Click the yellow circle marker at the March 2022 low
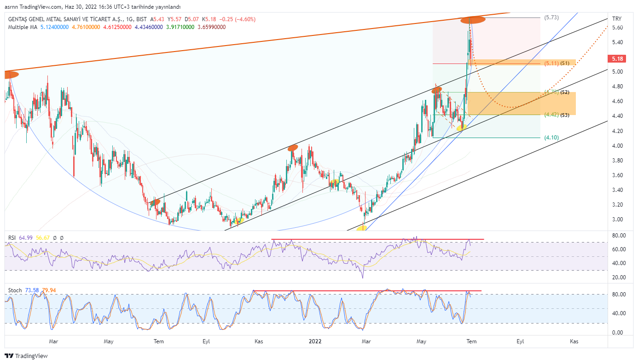638x364 pixels. [x=362, y=228]
